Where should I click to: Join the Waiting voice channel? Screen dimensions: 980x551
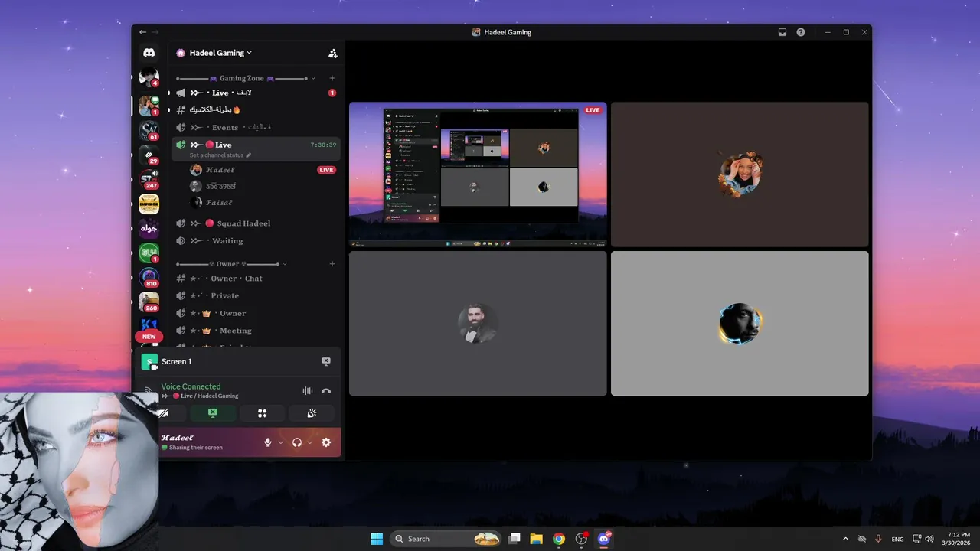pyautogui.click(x=256, y=240)
